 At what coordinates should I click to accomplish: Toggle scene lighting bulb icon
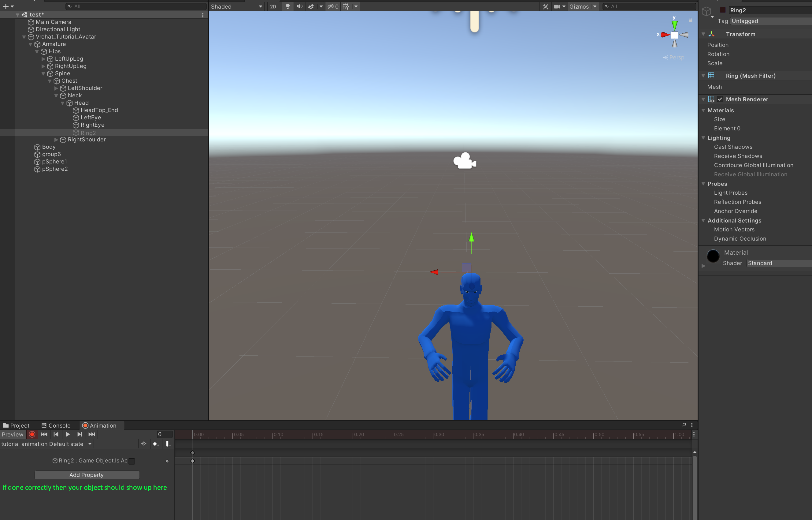click(x=287, y=6)
